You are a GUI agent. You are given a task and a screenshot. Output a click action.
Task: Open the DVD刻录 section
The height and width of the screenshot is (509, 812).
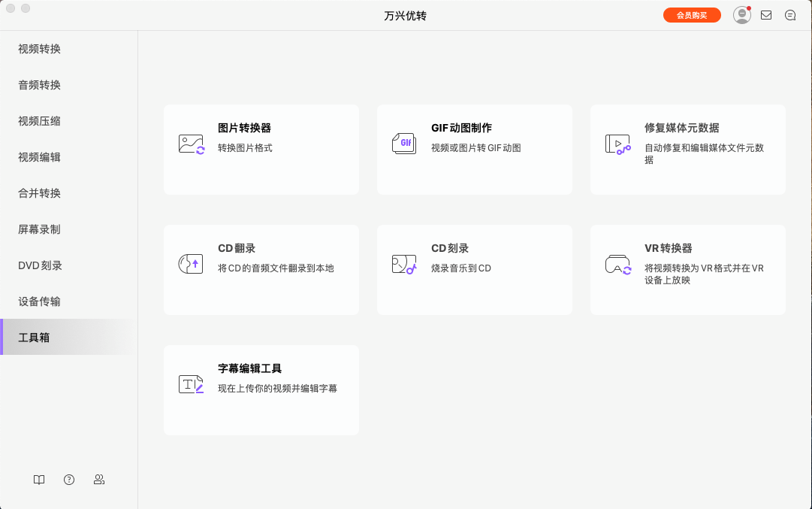[x=38, y=265]
